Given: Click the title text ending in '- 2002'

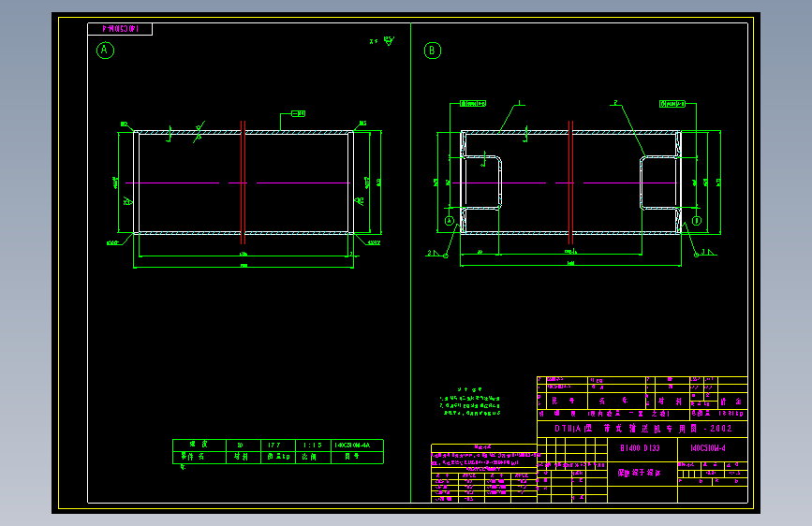Looking at the screenshot, I should click(643, 429).
